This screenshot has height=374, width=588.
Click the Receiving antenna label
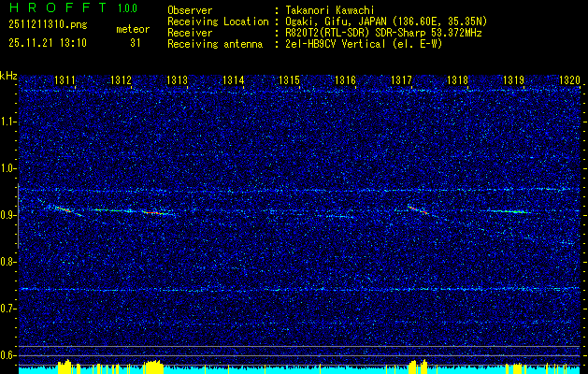coord(215,44)
